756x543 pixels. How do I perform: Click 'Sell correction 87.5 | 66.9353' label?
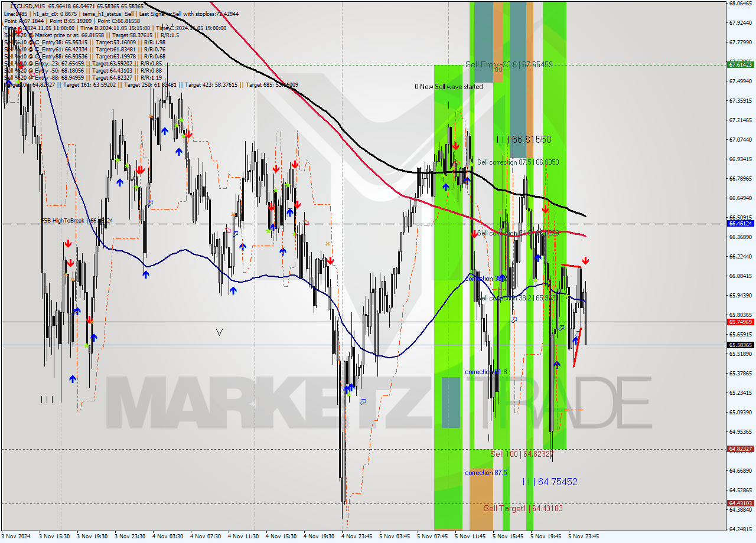point(518,162)
